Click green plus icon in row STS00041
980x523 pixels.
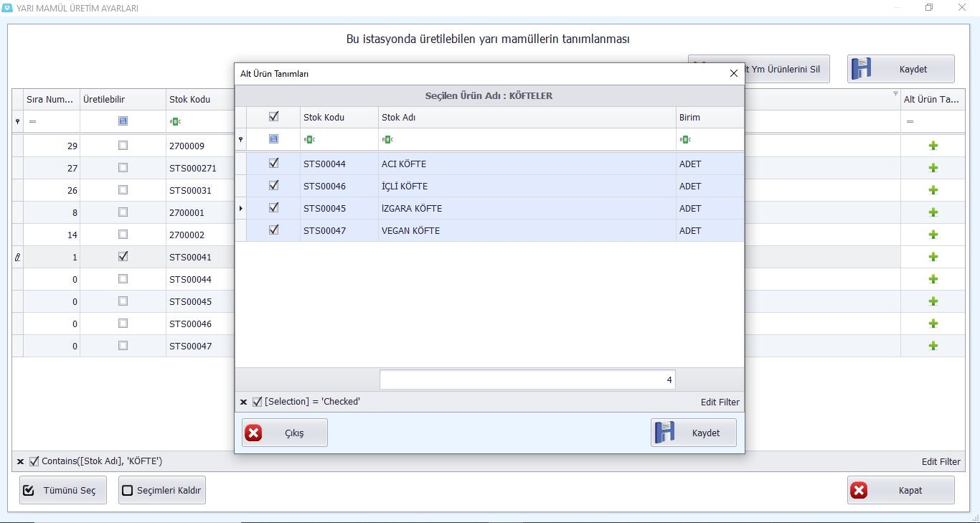click(933, 257)
